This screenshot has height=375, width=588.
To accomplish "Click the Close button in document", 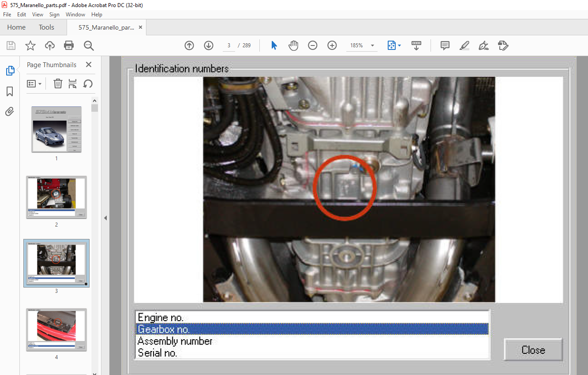I will pyautogui.click(x=533, y=350).
